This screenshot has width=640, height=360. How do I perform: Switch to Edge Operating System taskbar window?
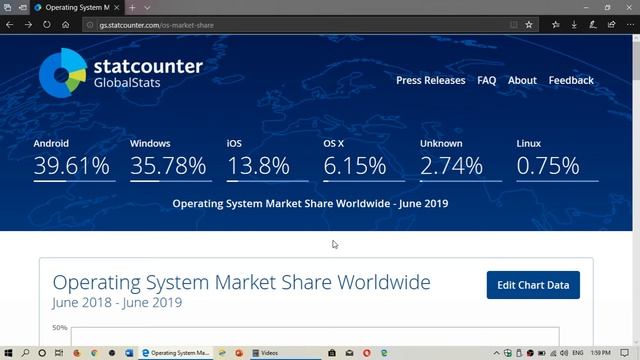[176, 353]
